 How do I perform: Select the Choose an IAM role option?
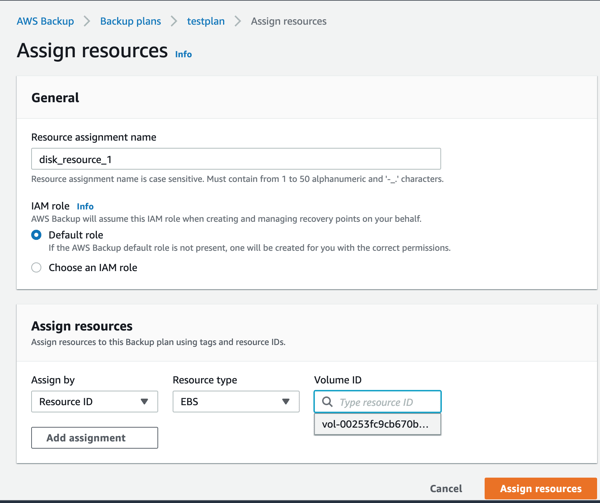pos(37,268)
